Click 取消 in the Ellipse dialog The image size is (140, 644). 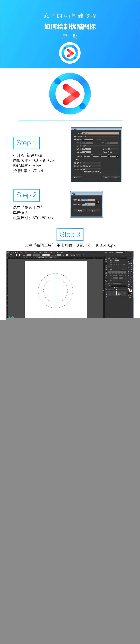(93, 210)
